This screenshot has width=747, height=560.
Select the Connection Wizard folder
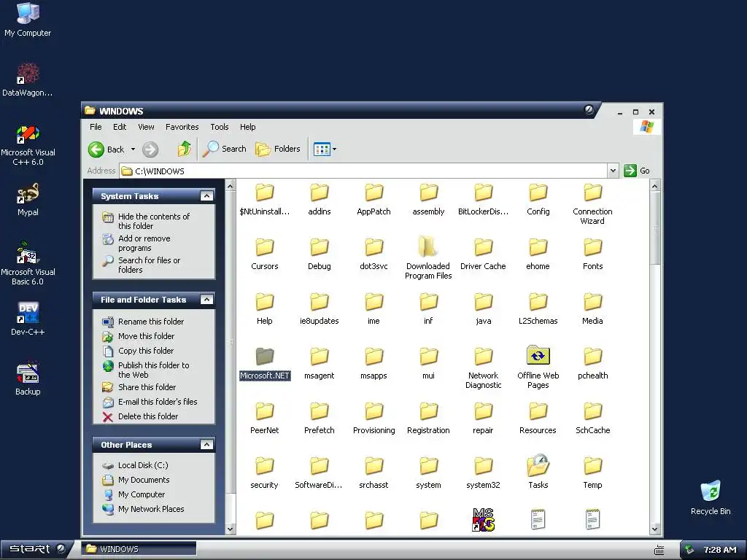click(592, 203)
